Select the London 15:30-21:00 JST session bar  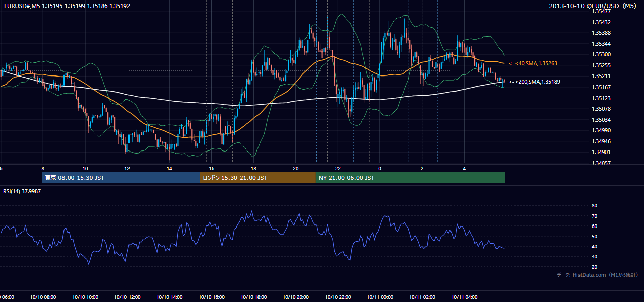258,178
